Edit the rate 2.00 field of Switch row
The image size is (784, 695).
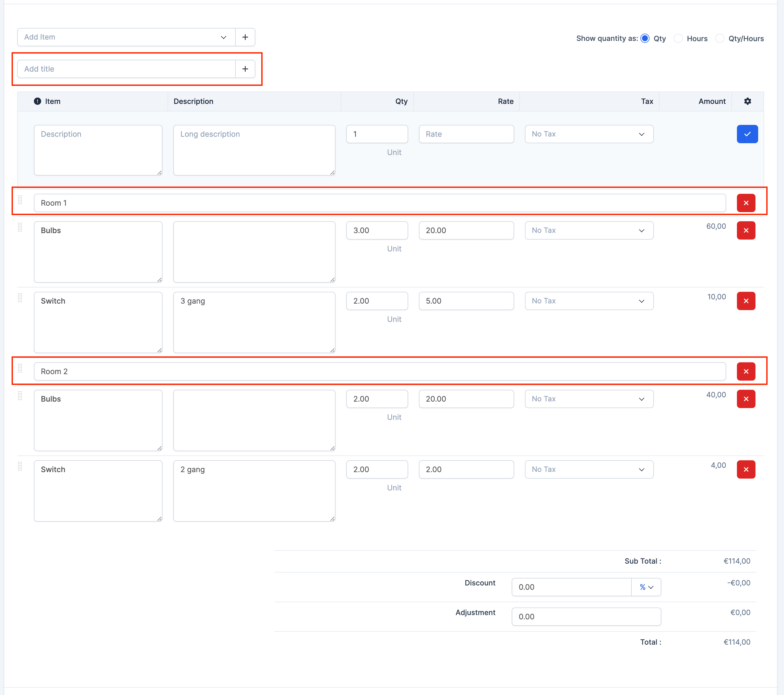(467, 469)
